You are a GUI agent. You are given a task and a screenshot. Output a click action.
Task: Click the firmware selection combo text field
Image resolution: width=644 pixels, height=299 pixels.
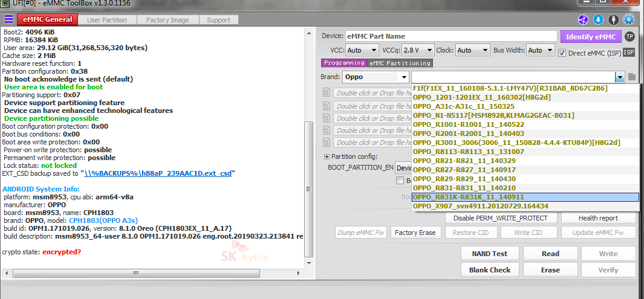pyautogui.click(x=513, y=77)
